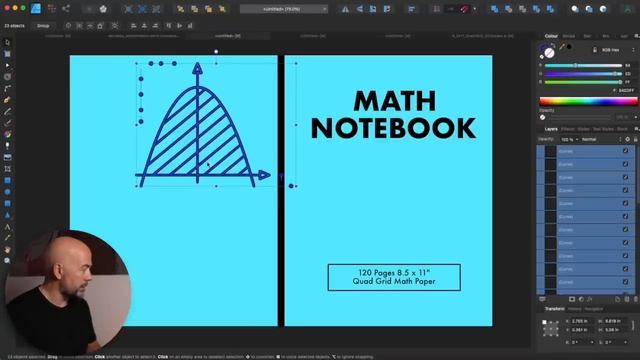Click the transform anchor point selector
The image size is (640, 360).
tap(550, 329)
